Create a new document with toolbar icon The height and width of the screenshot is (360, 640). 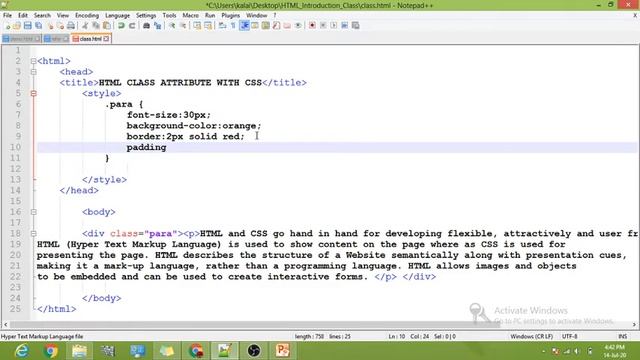click(7, 25)
